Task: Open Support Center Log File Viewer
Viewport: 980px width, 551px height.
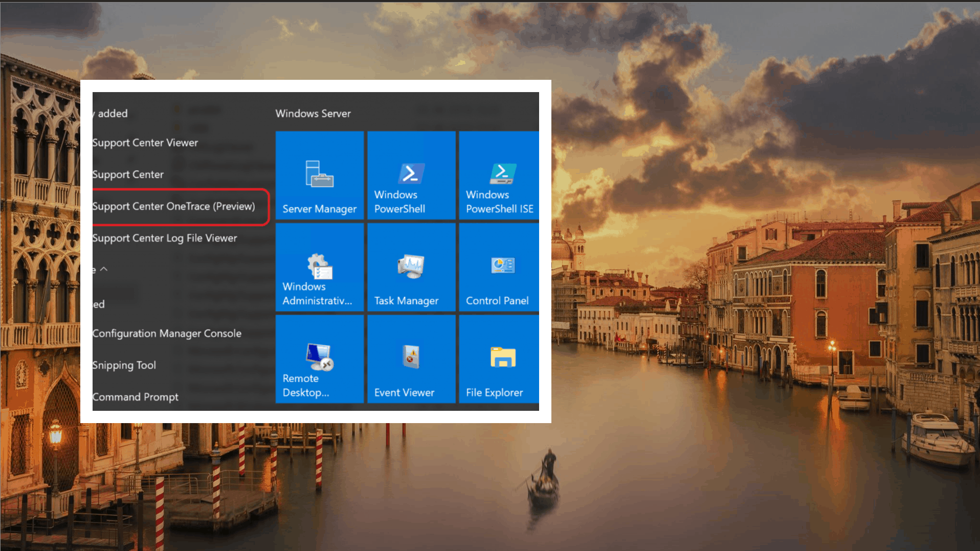Action: pyautogui.click(x=165, y=238)
